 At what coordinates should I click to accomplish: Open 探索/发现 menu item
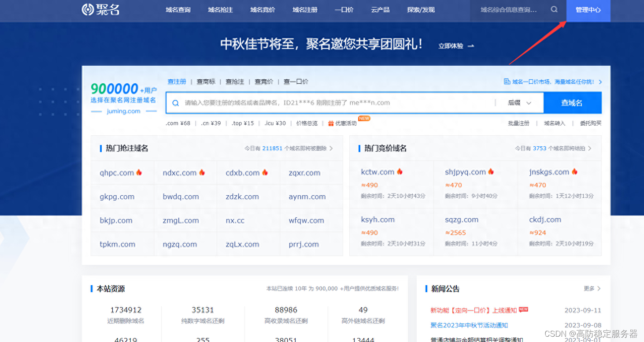pos(421,10)
